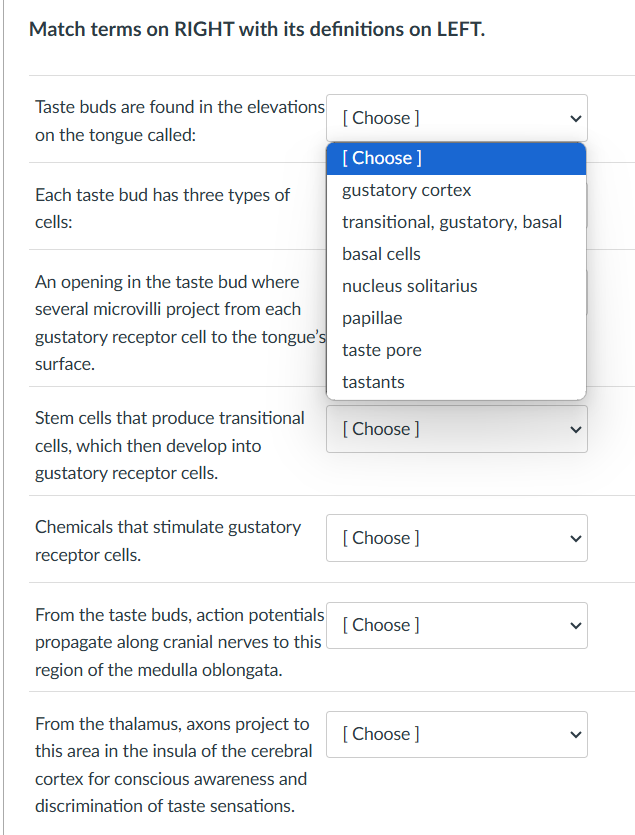Open the dropdown for the taste buds elevations question
The image size is (635, 835).
[456, 117]
